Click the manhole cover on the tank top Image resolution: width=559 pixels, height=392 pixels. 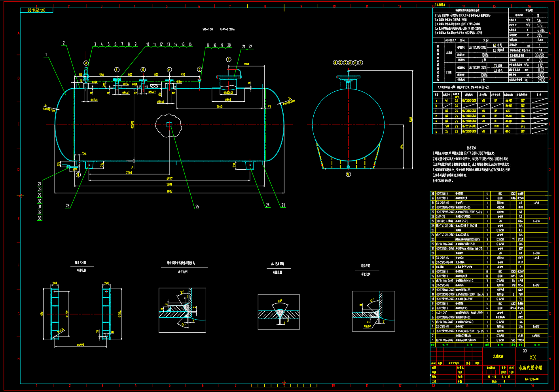(x=228, y=78)
